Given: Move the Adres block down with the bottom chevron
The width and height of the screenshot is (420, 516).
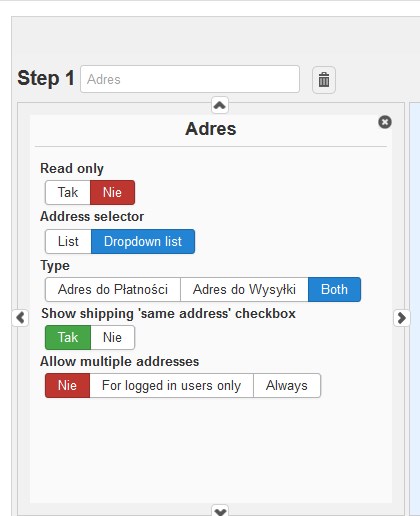Looking at the screenshot, I should pos(220,511).
